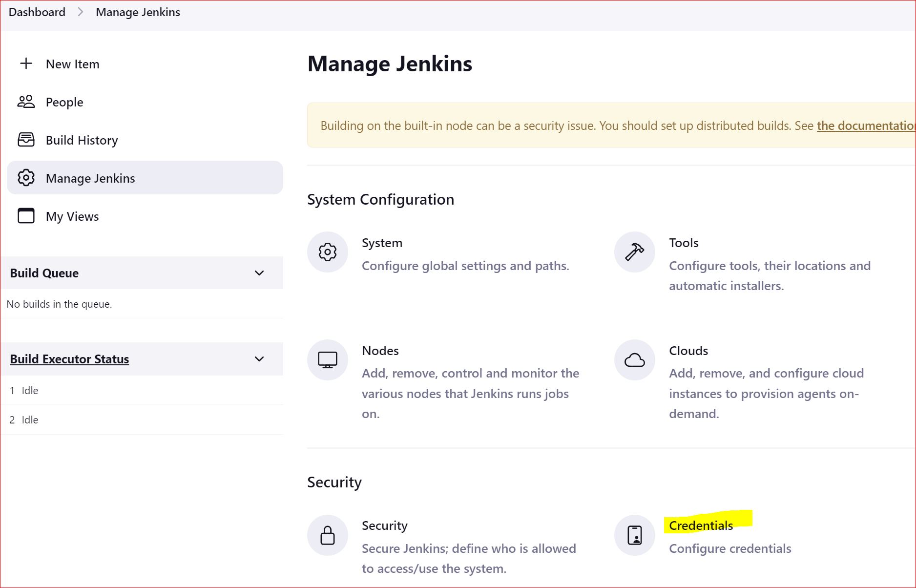Open Build History via its archive icon

[26, 140]
